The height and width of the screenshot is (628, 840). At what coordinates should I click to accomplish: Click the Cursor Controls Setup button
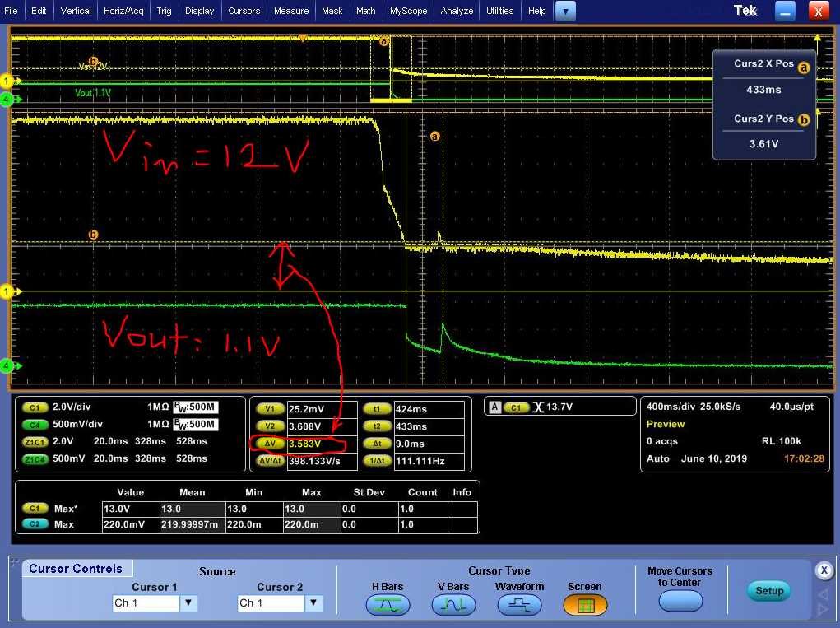pyautogui.click(x=768, y=590)
